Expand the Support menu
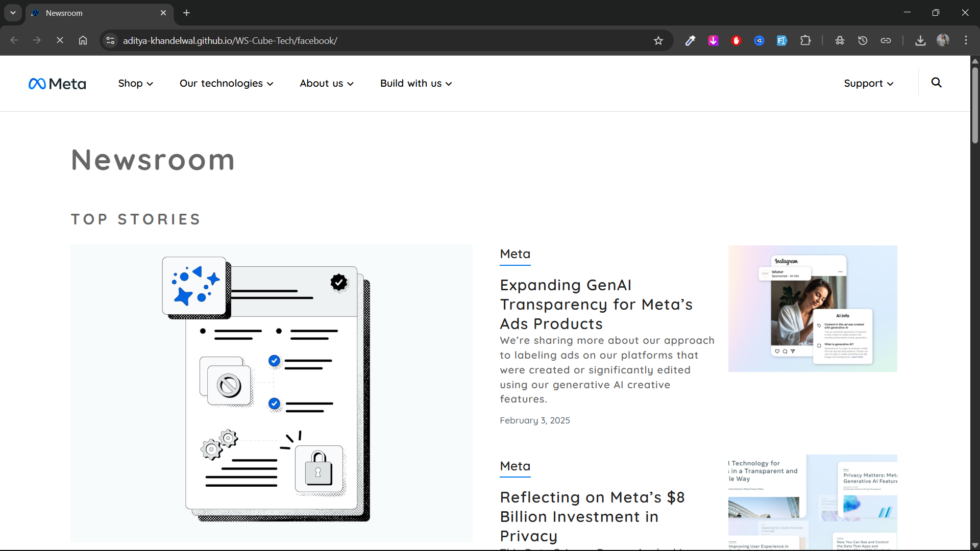This screenshot has height=551, width=980. pos(869,84)
